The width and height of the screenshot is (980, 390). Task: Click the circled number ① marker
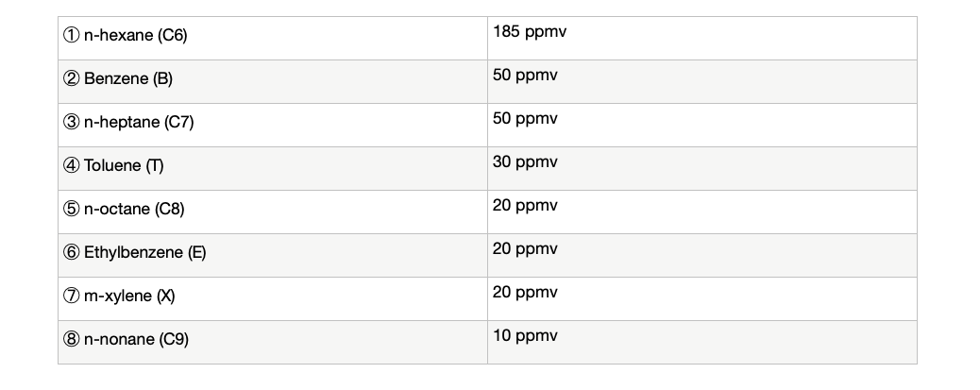click(x=71, y=36)
